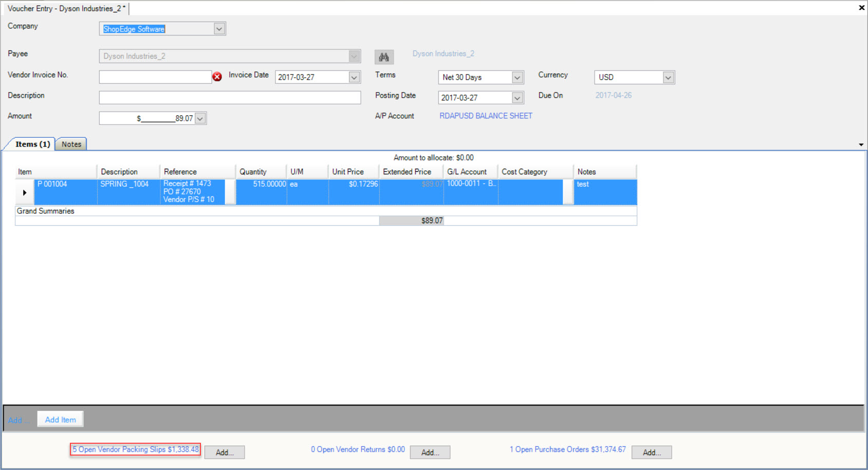Open the 1 Open Purchase Orders link

568,449
